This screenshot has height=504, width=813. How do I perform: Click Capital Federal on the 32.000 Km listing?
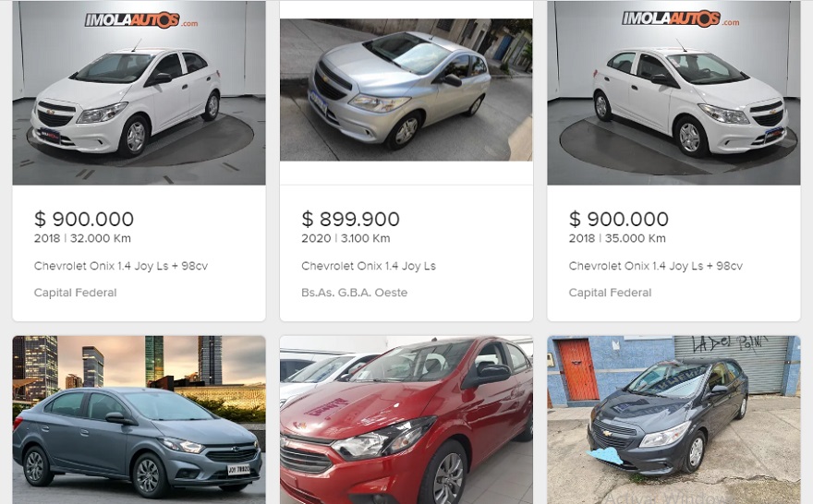pyautogui.click(x=75, y=293)
